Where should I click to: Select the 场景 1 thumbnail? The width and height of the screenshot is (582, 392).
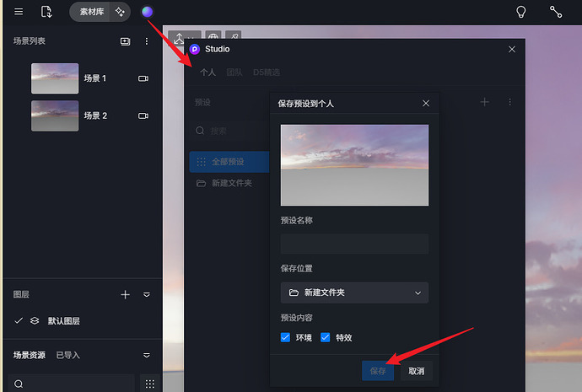coord(55,78)
